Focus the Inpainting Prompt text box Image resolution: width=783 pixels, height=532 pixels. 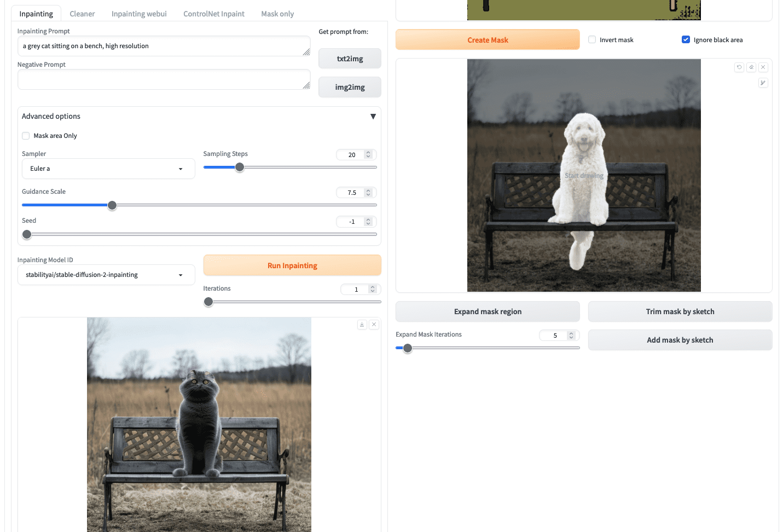[x=164, y=46]
